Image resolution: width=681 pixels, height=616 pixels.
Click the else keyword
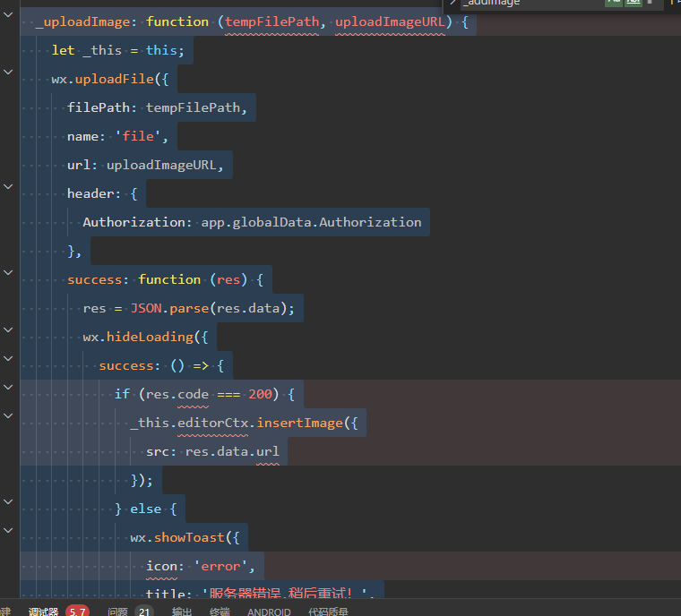click(145, 509)
